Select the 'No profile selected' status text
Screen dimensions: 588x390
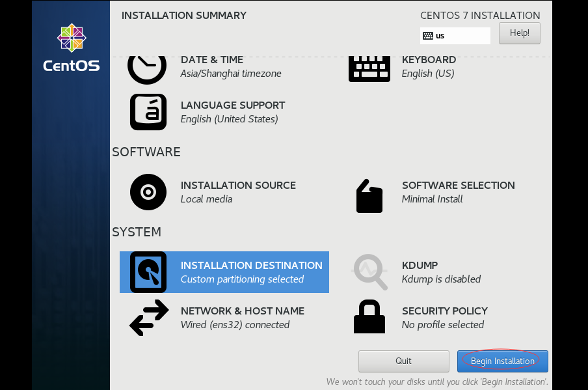(442, 325)
